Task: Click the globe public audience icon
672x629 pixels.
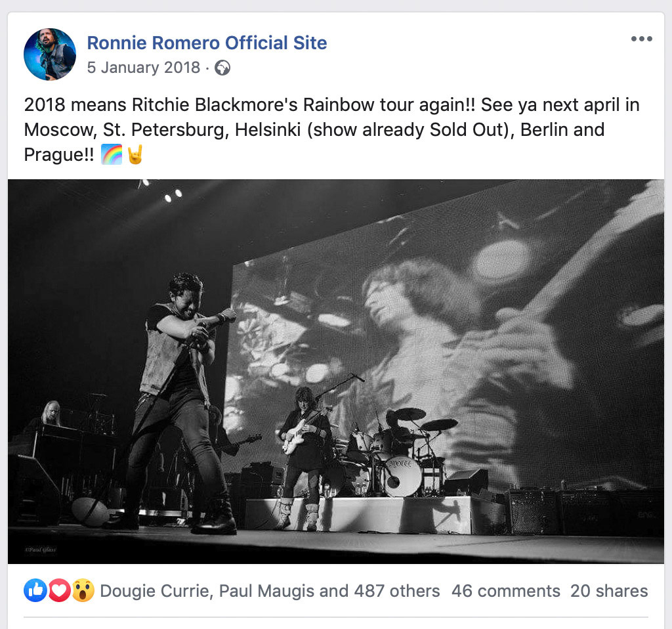Action: 223,68
